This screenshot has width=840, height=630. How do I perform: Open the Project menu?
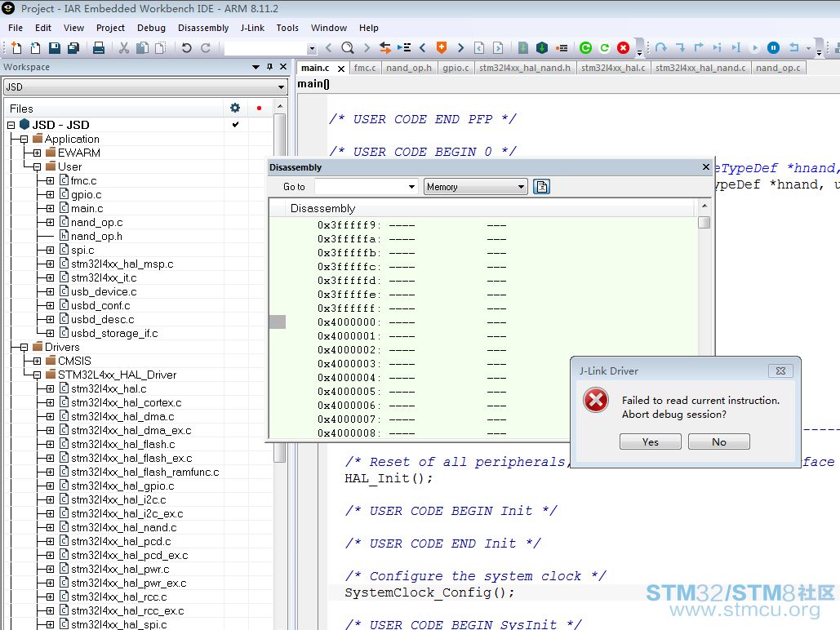pyautogui.click(x=110, y=28)
